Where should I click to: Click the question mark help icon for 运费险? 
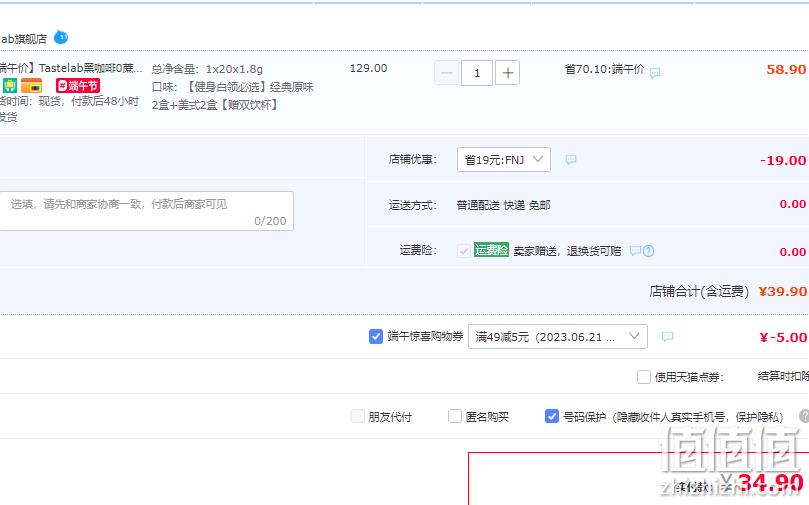coord(649,251)
